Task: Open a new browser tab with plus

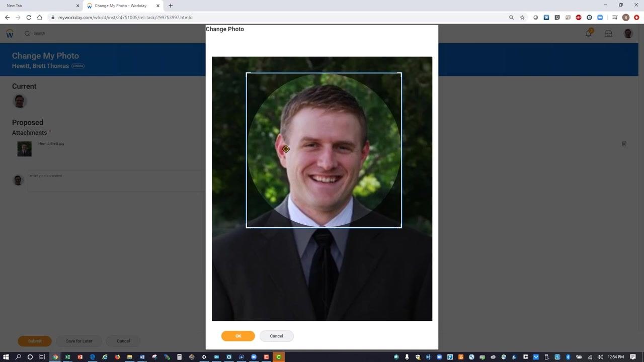Action: (x=171, y=6)
